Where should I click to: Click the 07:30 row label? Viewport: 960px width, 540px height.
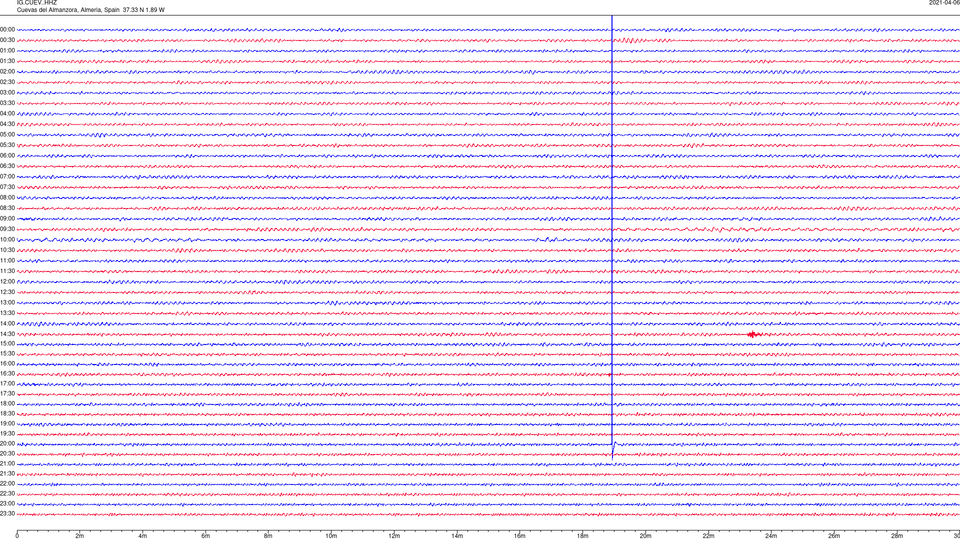[x=7, y=187]
